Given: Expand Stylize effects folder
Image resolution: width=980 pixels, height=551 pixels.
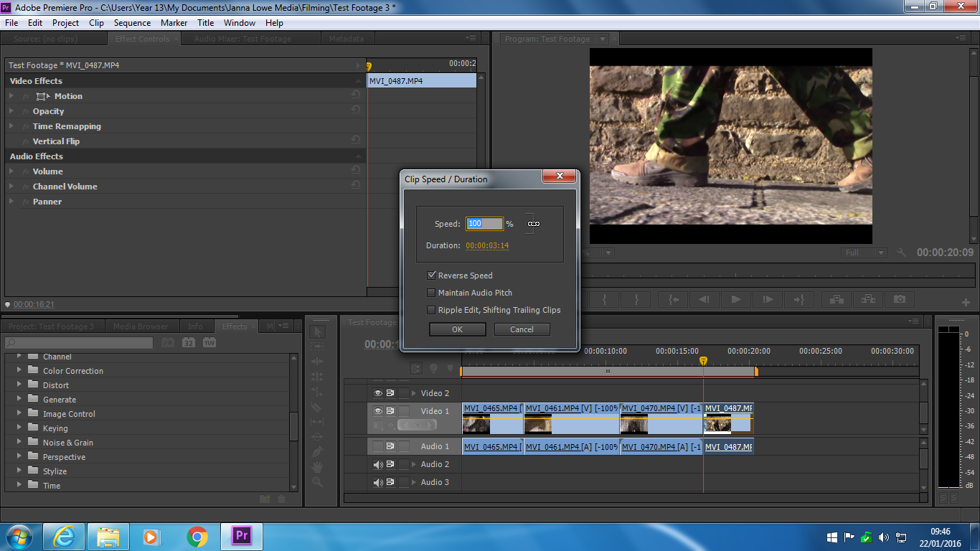Looking at the screenshot, I should [x=19, y=471].
